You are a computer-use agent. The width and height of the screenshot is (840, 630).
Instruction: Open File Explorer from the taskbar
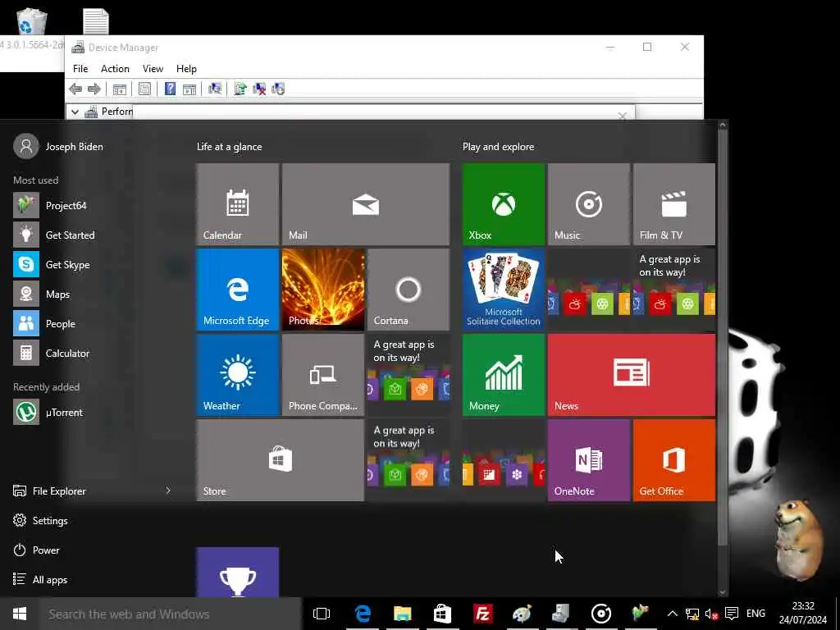click(x=402, y=614)
